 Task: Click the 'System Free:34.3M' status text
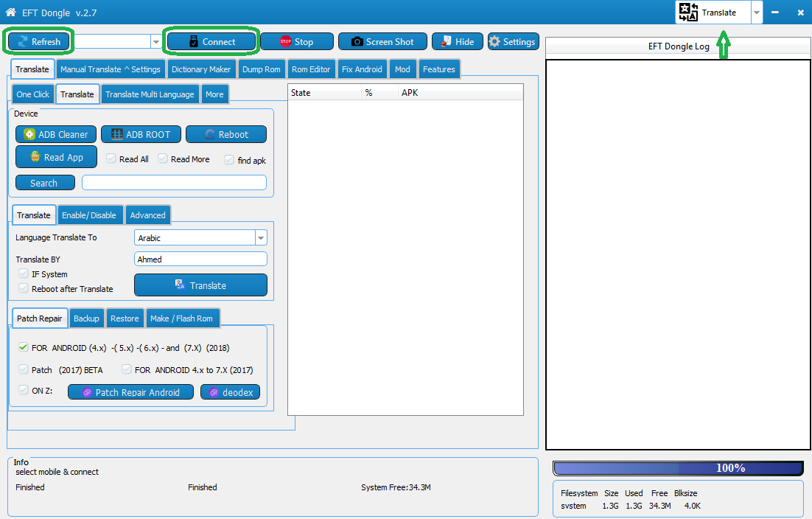(x=396, y=487)
